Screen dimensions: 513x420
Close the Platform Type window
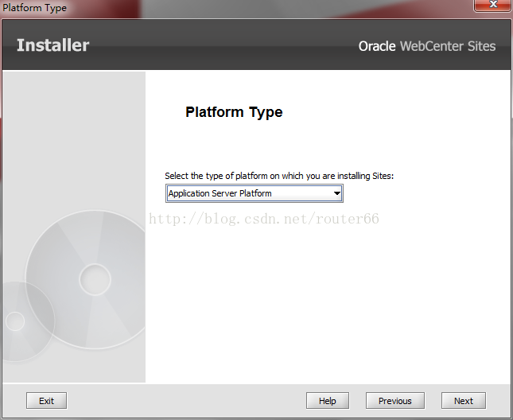click(x=492, y=6)
